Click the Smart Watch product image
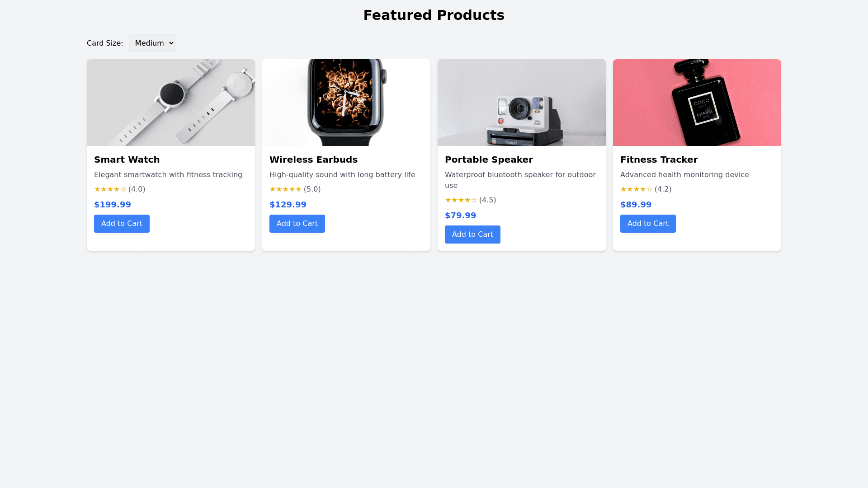This screenshot has height=488, width=868. (x=171, y=103)
